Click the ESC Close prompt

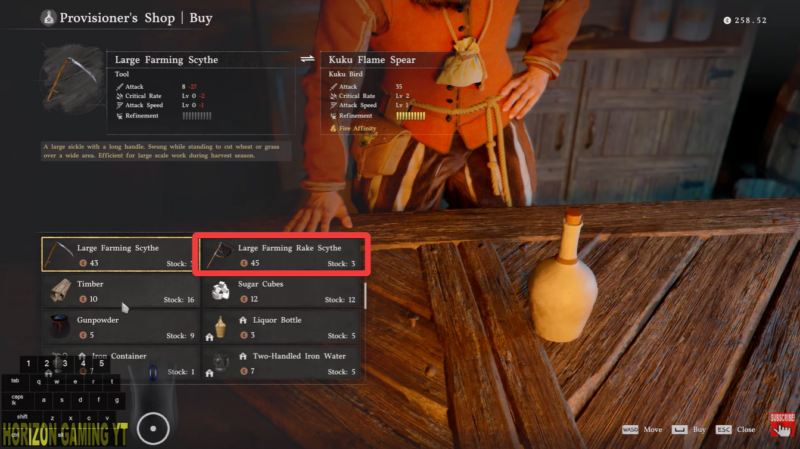pyautogui.click(x=735, y=430)
